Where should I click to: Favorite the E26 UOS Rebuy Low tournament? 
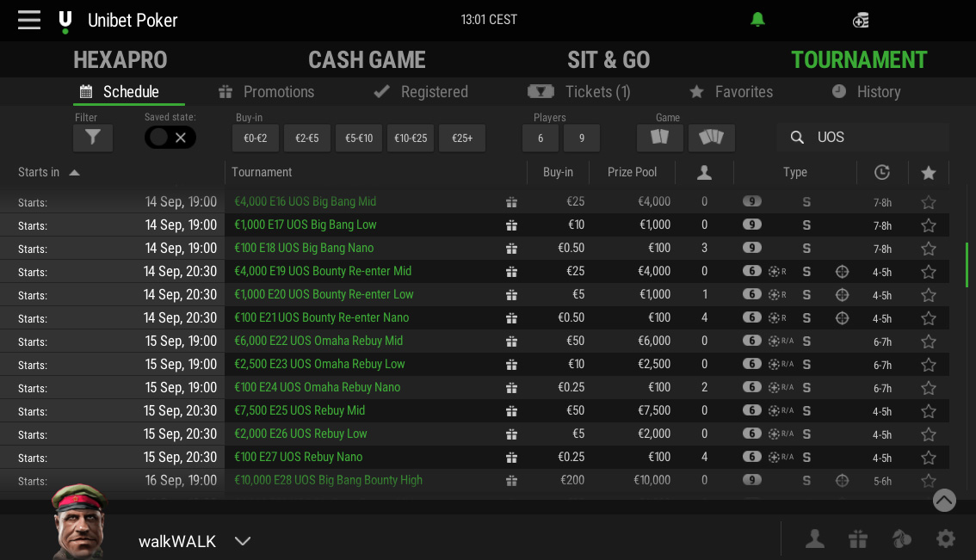(x=928, y=434)
